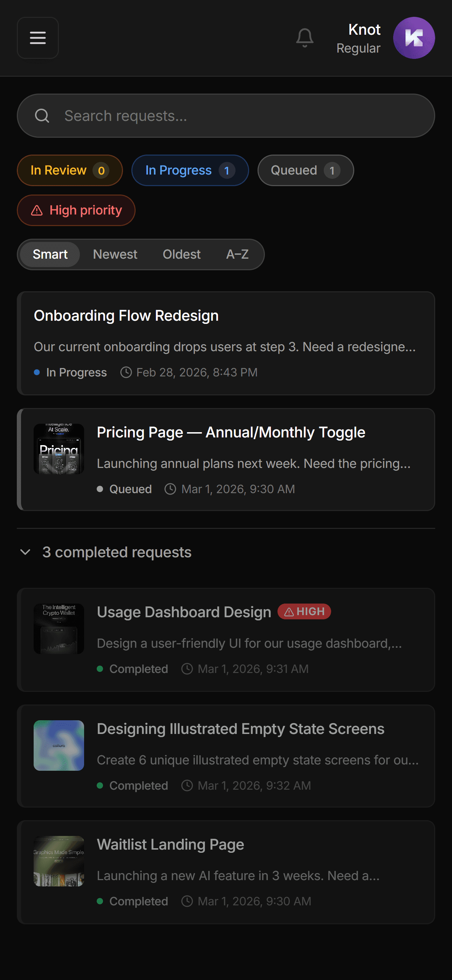The height and width of the screenshot is (980, 452).
Task: Click 'Launching a new AI feature' description
Action: point(238,876)
